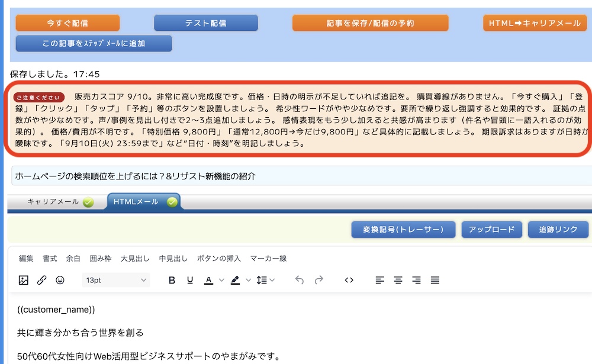This screenshot has height=364, width=592.
Task: Click the テスト配信 button
Action: (205, 23)
